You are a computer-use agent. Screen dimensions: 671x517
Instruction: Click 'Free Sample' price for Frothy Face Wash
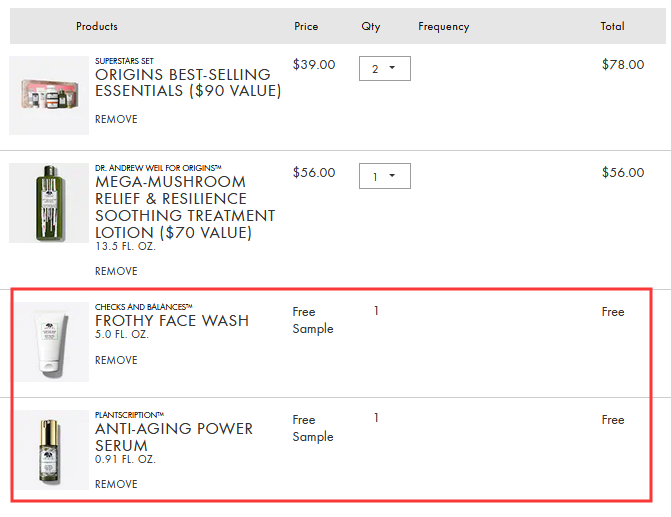[x=313, y=320]
